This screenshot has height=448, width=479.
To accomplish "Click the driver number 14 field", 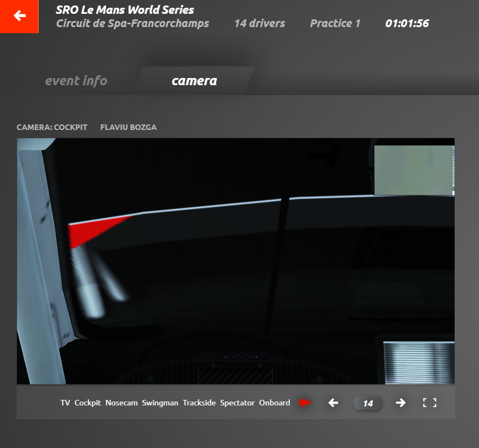I will pos(368,403).
